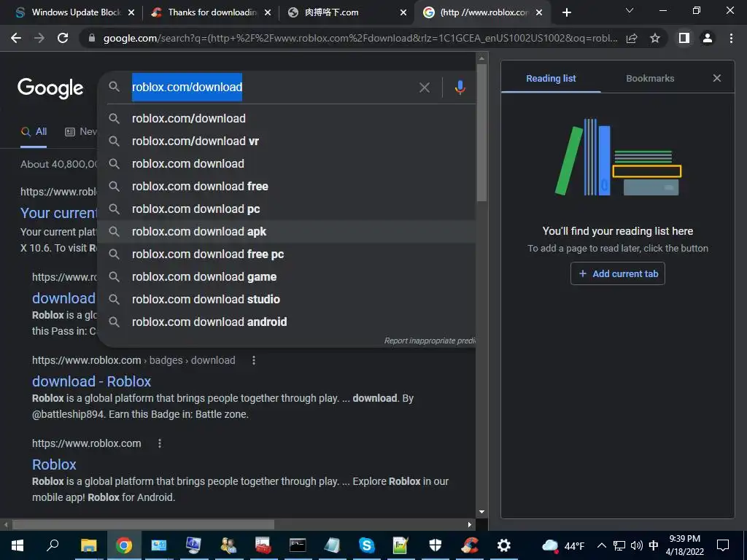Switch to the Bookmarks tab

650,79
